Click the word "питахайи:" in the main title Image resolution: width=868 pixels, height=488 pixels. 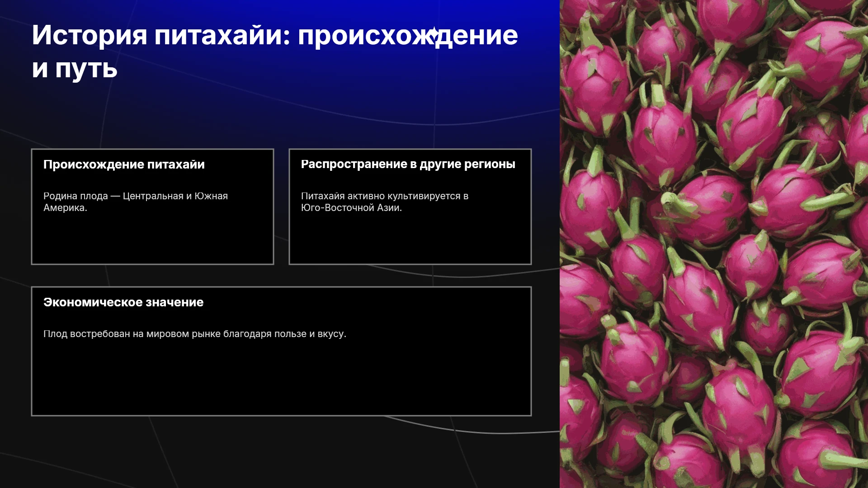pos(222,35)
